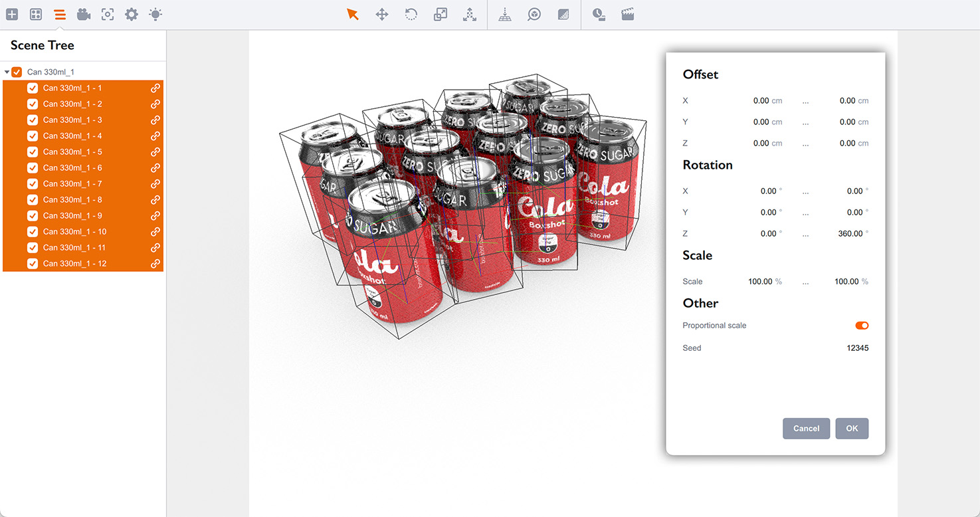Select Can 330ml_1 - 9 tree row

click(x=83, y=215)
